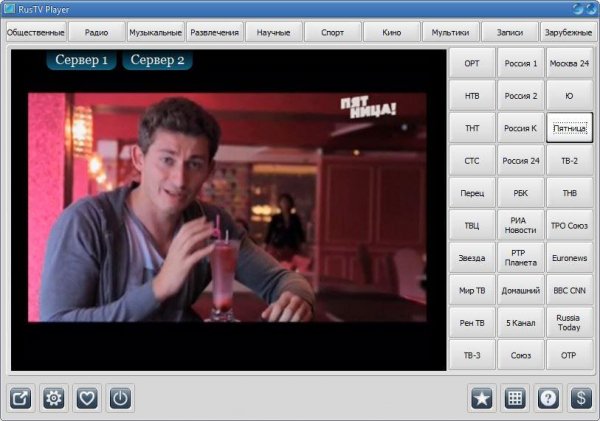The height and width of the screenshot is (421, 600).
Task: Select the Мультики category
Action: [450, 32]
